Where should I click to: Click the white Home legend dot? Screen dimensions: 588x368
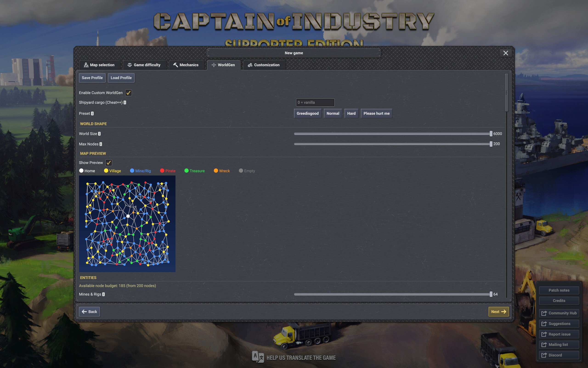pyautogui.click(x=81, y=171)
